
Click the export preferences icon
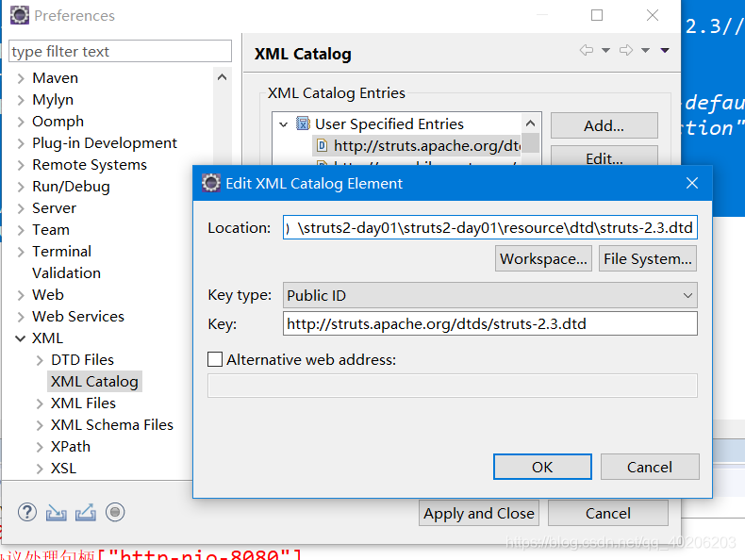pyautogui.click(x=86, y=512)
